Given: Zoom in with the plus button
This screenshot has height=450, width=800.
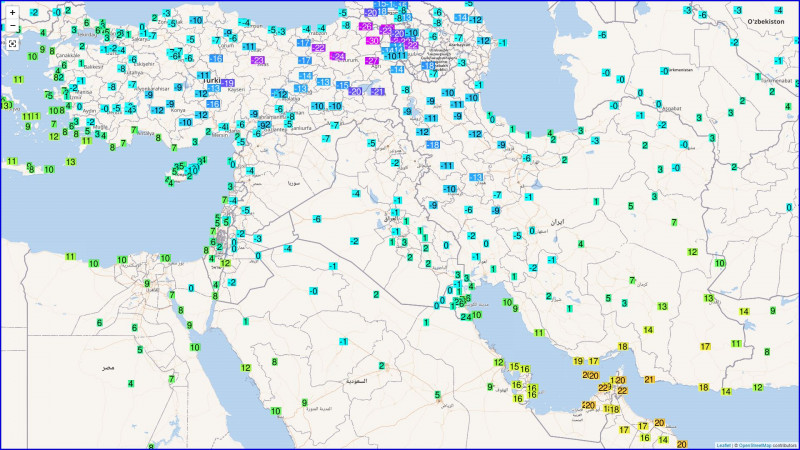Looking at the screenshot, I should [x=12, y=12].
